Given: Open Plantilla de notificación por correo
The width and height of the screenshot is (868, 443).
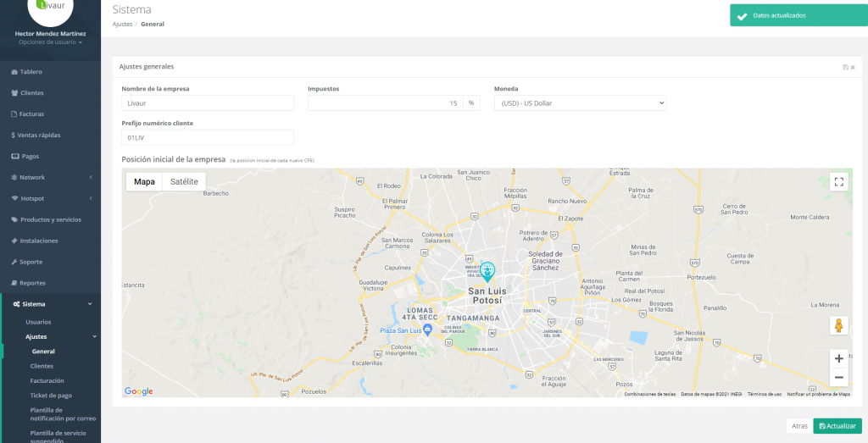Looking at the screenshot, I should click(63, 414).
